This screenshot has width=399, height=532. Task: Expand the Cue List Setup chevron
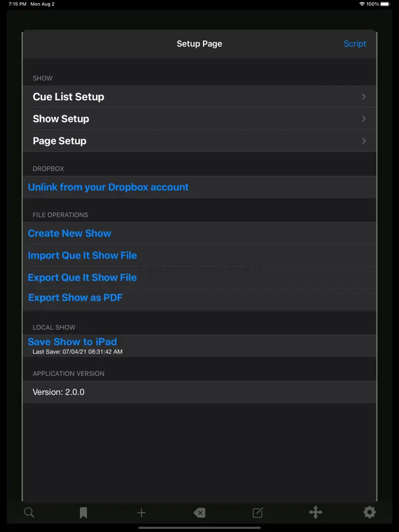364,97
